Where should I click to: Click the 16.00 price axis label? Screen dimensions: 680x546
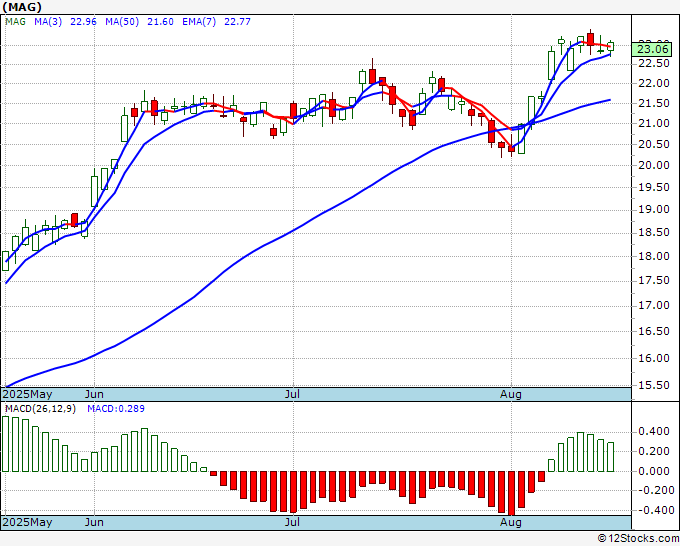coord(654,358)
